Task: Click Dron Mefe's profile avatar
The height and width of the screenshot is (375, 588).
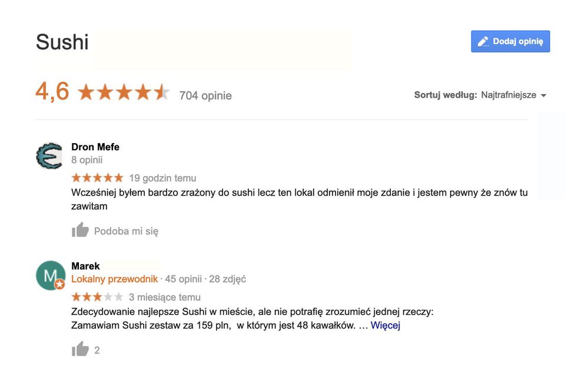Action: (49, 155)
